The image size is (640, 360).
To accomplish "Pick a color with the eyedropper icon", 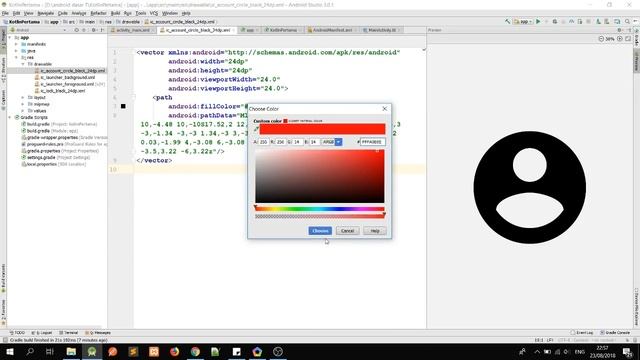I will (256, 129).
